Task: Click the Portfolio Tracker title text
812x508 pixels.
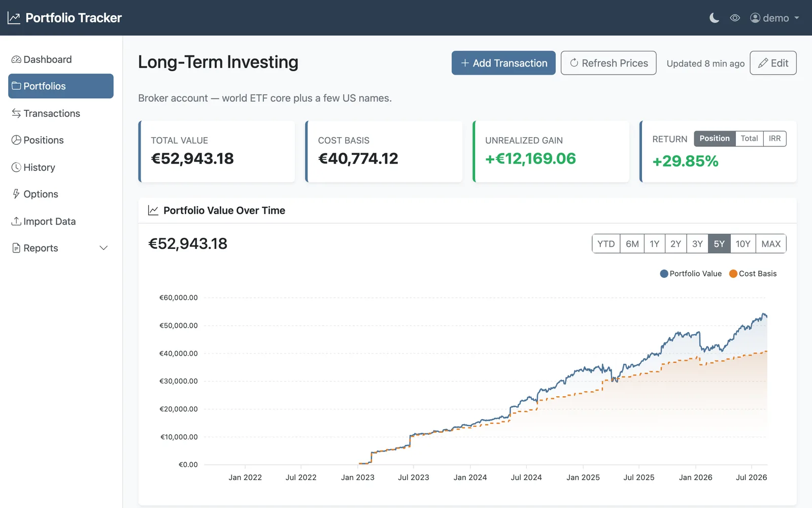Action: coord(74,18)
